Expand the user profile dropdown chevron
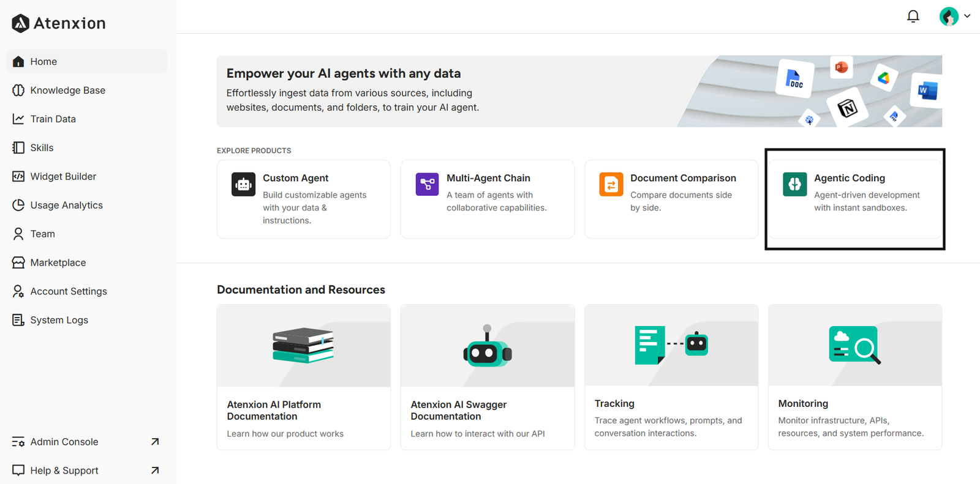The width and height of the screenshot is (980, 484). 967,17
